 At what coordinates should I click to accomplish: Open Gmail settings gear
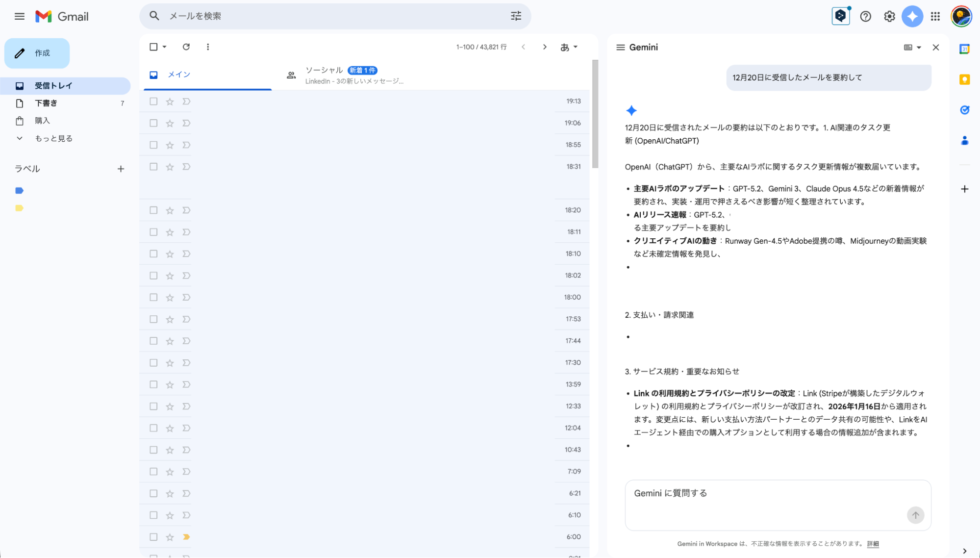889,16
